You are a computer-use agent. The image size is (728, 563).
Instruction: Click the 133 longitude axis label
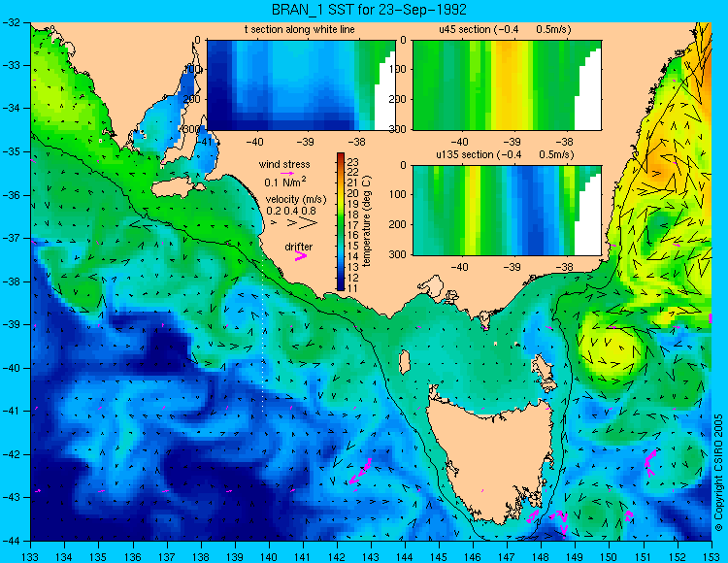(31, 556)
